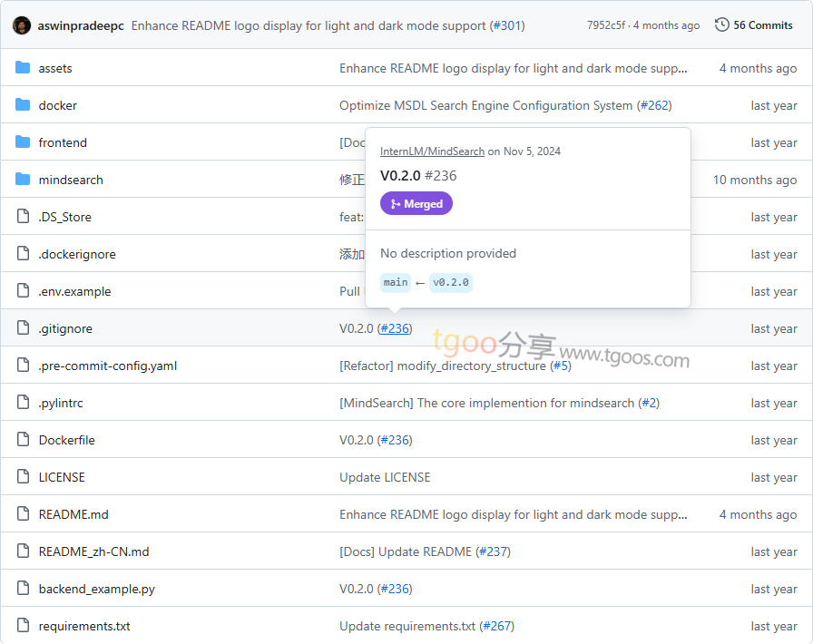Click the assets folder icon
The width and height of the screenshot is (813, 644).
click(x=23, y=68)
